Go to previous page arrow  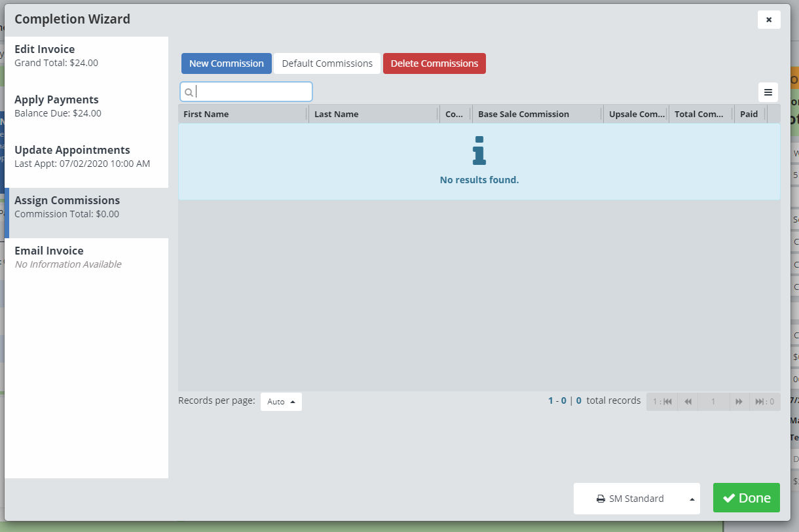(x=688, y=402)
